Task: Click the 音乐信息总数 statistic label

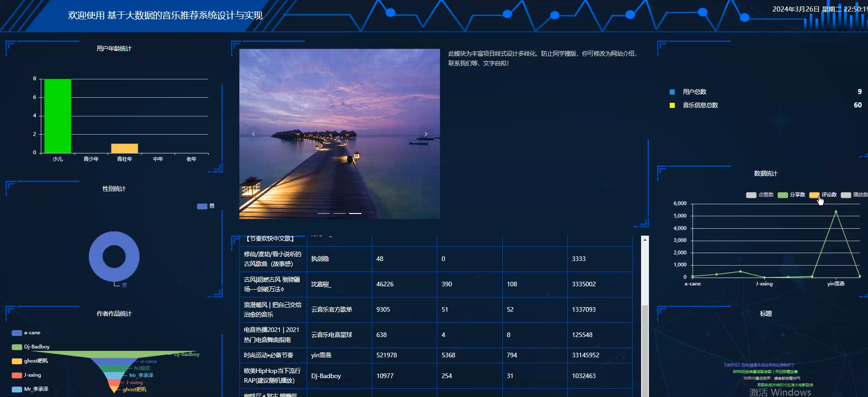Action: pos(701,105)
